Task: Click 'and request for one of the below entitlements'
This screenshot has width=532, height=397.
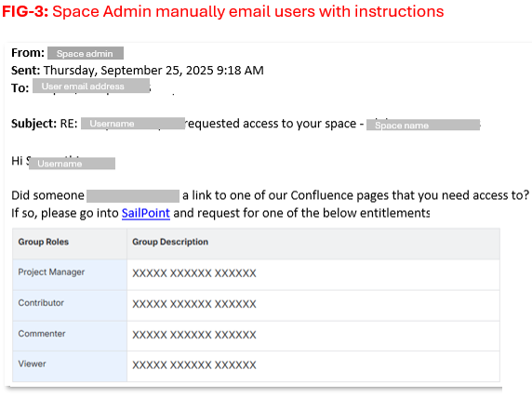Action: [x=301, y=213]
